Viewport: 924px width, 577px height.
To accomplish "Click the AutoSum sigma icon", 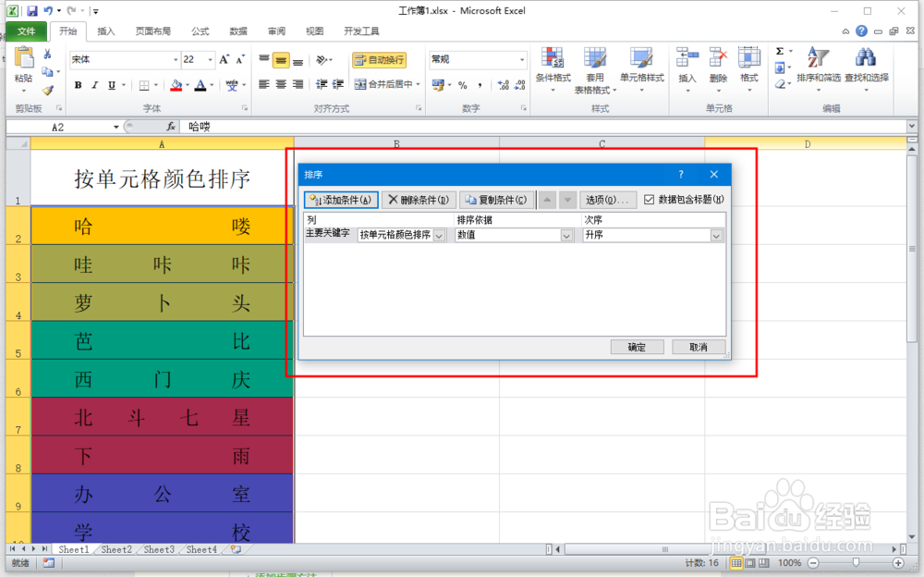I will (x=780, y=52).
